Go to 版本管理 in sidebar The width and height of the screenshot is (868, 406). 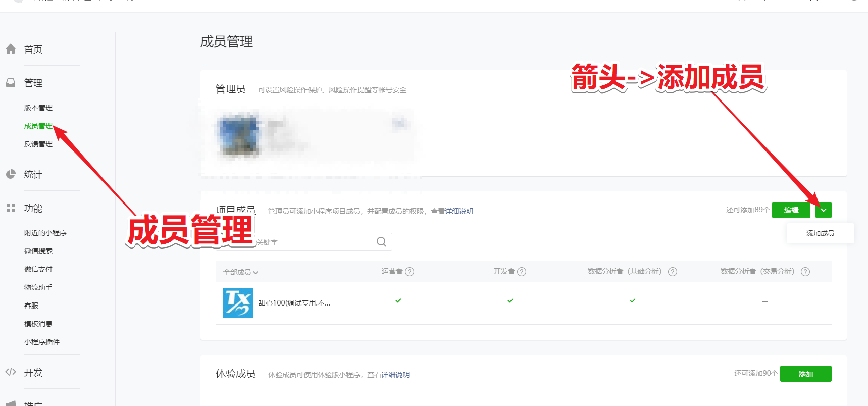click(38, 108)
